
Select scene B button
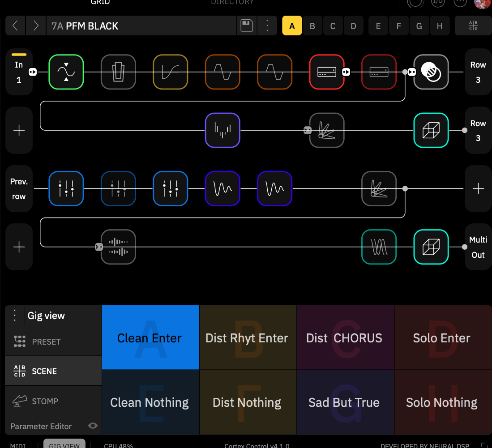point(312,26)
